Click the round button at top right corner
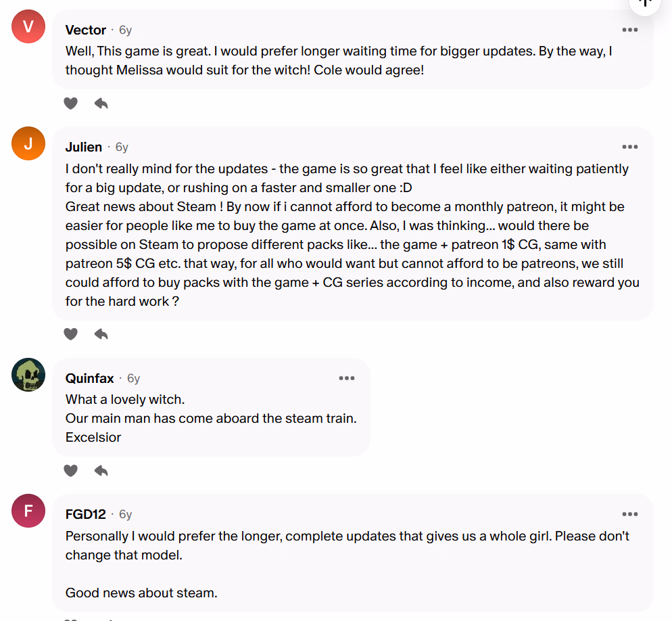672x621 pixels. click(x=645, y=4)
